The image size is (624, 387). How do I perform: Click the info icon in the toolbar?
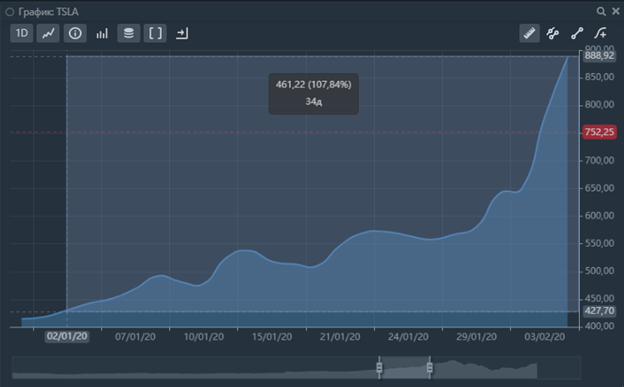[75, 33]
